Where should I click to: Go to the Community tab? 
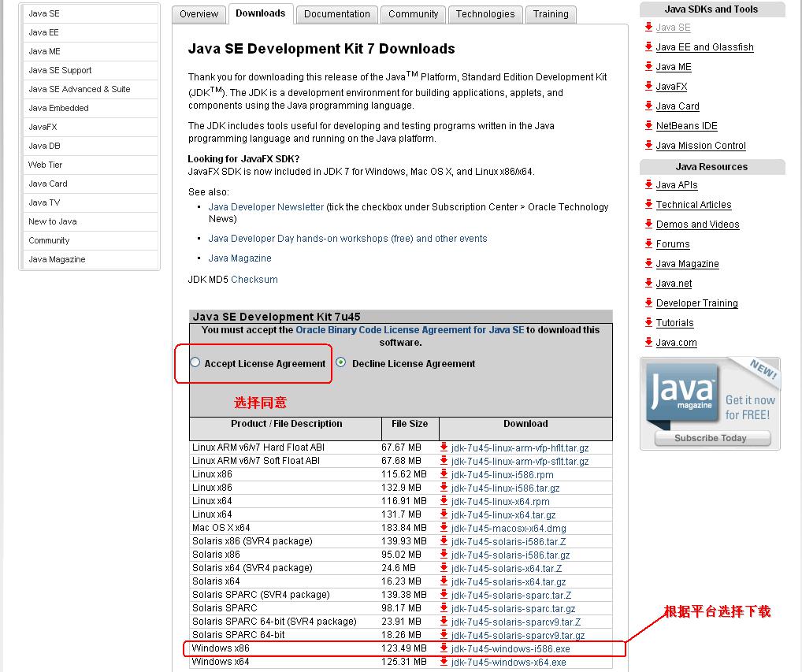[x=413, y=14]
